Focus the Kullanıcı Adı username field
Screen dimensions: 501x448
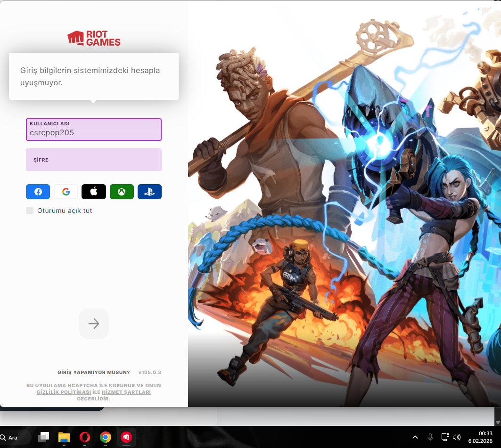[x=94, y=130]
